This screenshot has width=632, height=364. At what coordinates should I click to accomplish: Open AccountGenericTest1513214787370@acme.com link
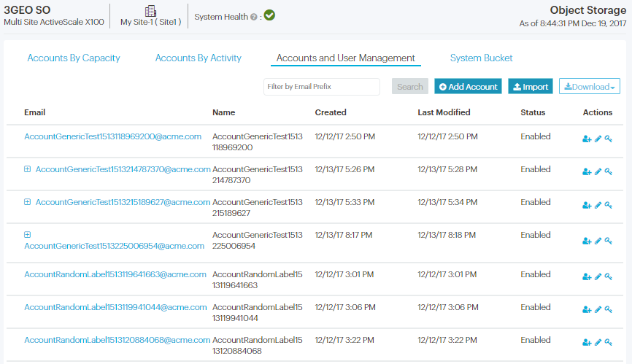(123, 169)
